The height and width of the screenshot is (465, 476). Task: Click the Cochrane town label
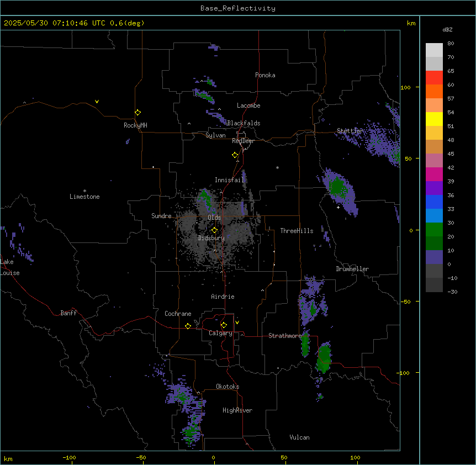[178, 314]
